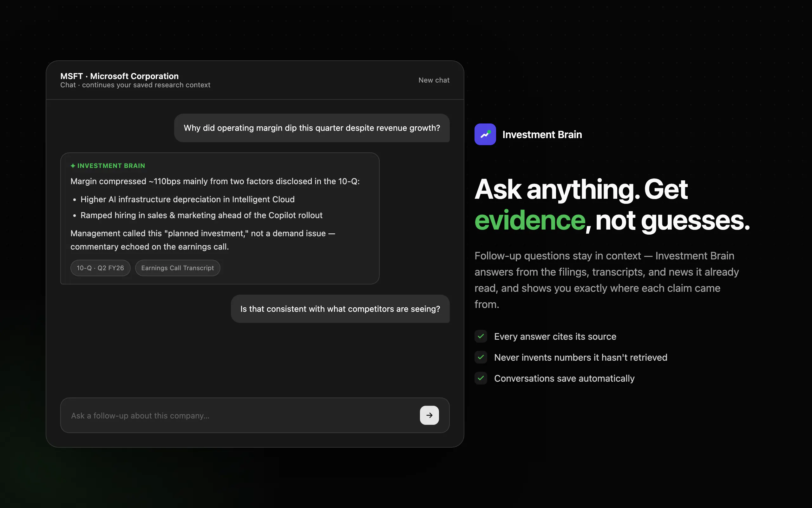The width and height of the screenshot is (812, 508).
Task: Open the Earnings Call Transcript source chip
Action: 178,268
